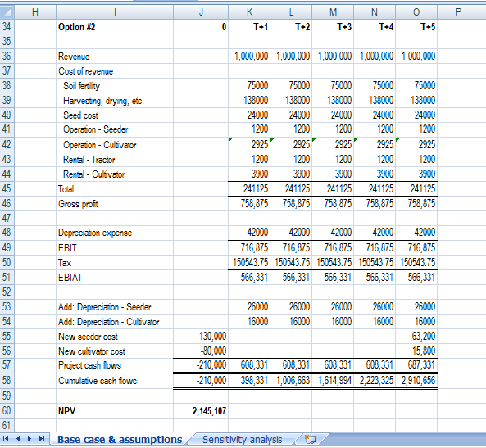Screen dimensions: 486x448
Task: Insert a new worksheet tab icon
Action: coord(310,439)
